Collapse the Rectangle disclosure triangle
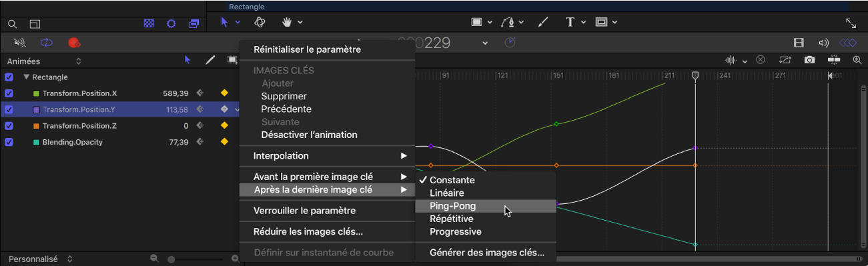Viewport: 868px width, 266px height. (27, 77)
